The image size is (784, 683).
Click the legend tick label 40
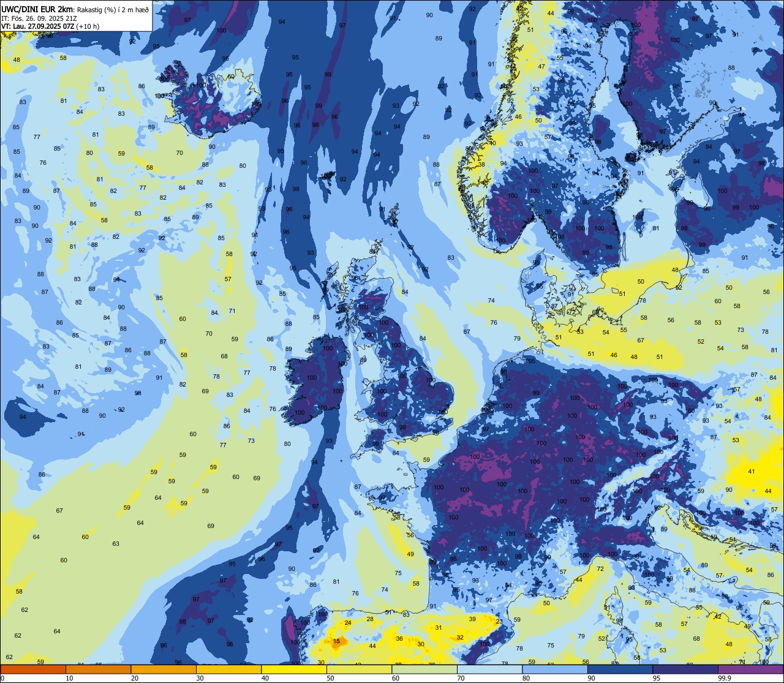pyautogui.click(x=265, y=678)
